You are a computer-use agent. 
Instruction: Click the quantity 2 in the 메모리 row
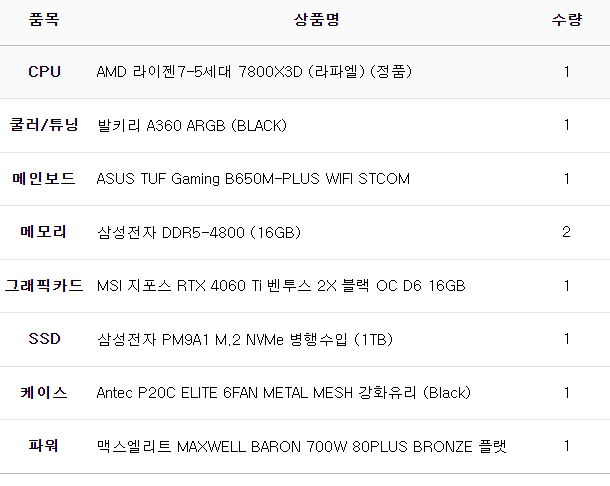(x=566, y=233)
